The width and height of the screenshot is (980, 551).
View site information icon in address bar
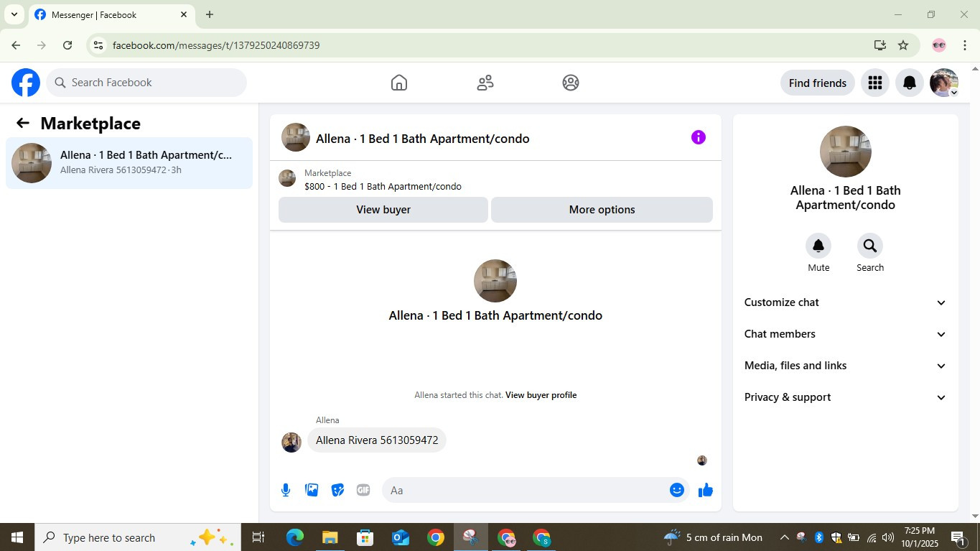point(98,45)
